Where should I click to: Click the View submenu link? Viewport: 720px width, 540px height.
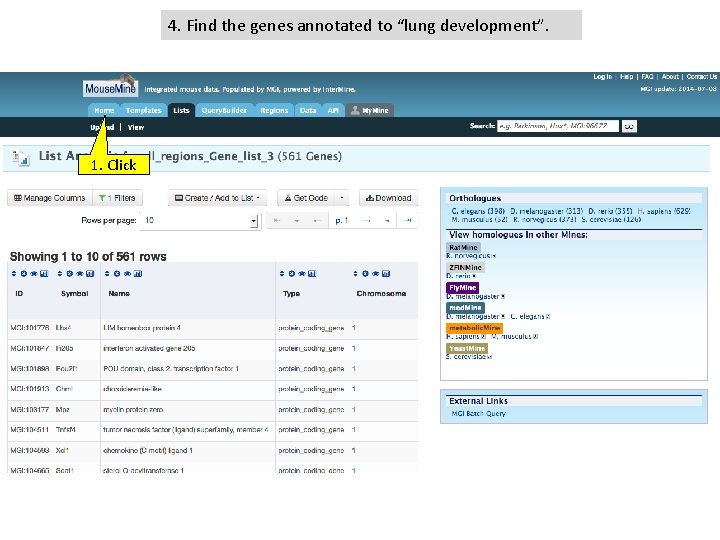pyautogui.click(x=136, y=127)
